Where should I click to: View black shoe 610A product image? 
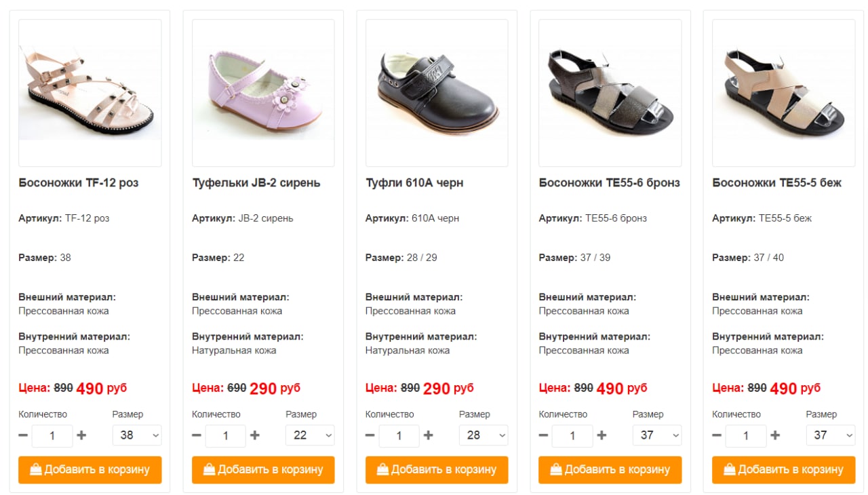(x=437, y=93)
